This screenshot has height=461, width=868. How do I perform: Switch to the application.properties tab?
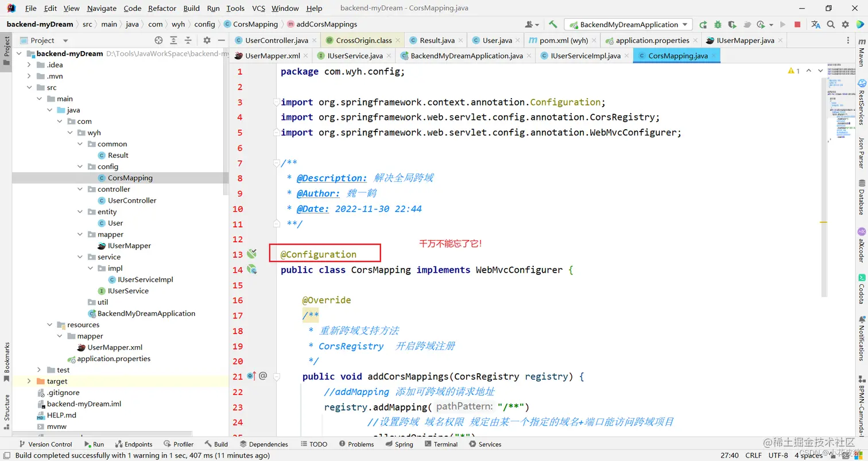pos(651,40)
